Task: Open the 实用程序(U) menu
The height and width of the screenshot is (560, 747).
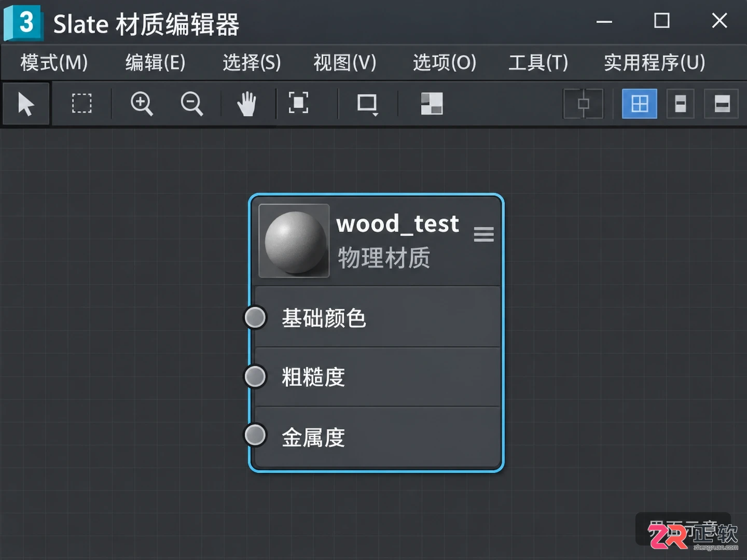Action: [655, 63]
